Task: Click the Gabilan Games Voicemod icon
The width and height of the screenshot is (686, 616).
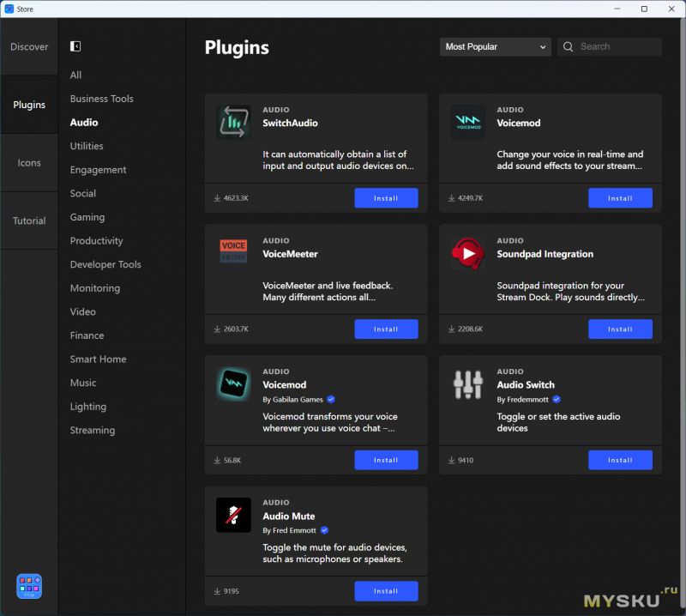Action: click(233, 383)
